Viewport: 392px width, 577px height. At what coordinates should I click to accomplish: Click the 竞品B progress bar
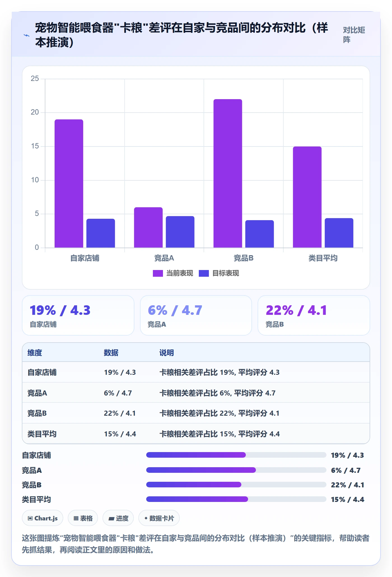(236, 485)
